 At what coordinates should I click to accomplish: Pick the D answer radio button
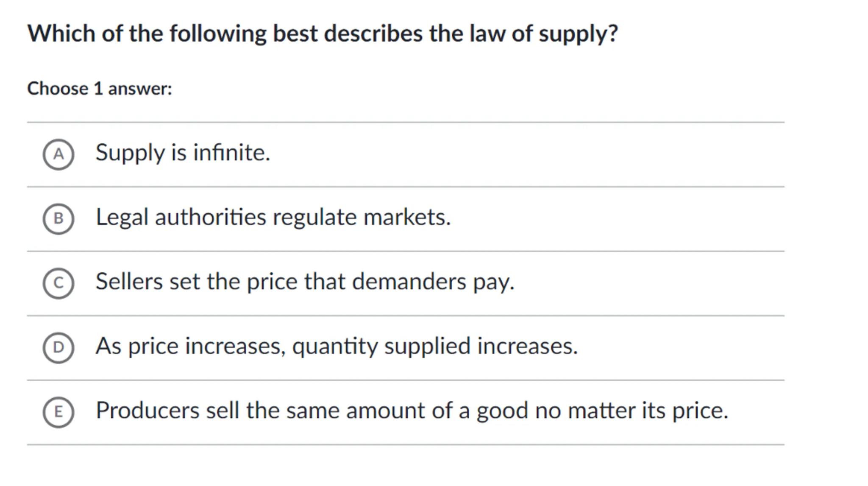[x=58, y=348]
